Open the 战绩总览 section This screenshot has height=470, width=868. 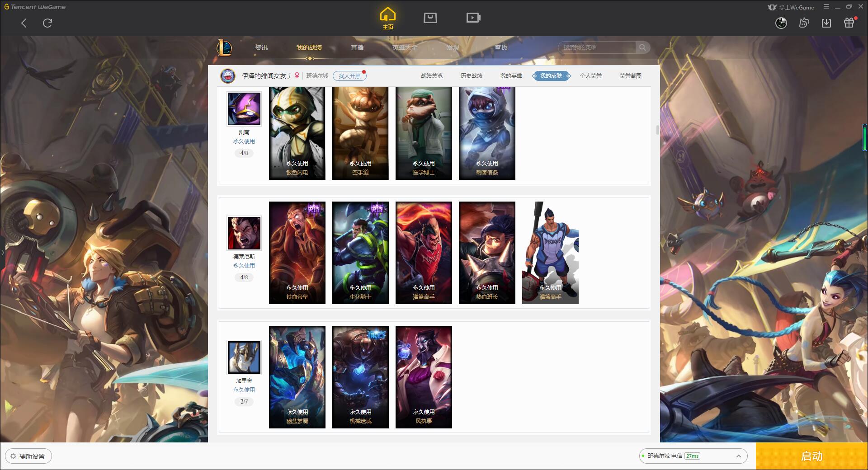coord(432,76)
